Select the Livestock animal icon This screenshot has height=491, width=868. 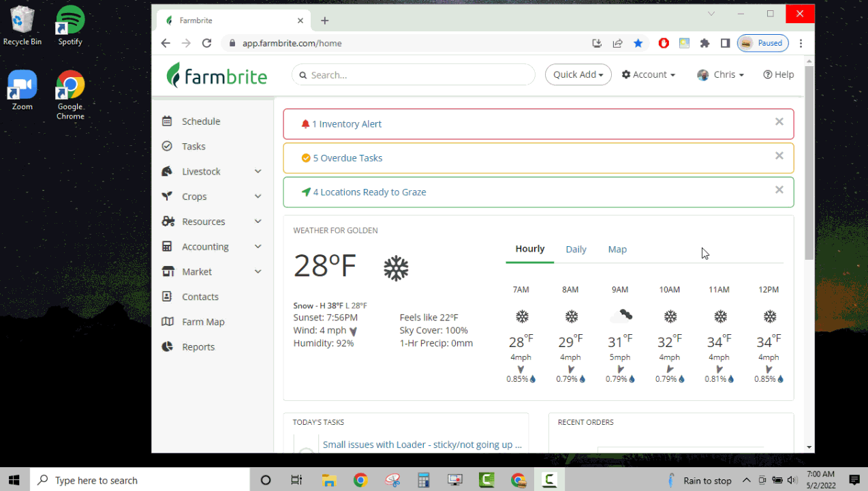tap(167, 171)
